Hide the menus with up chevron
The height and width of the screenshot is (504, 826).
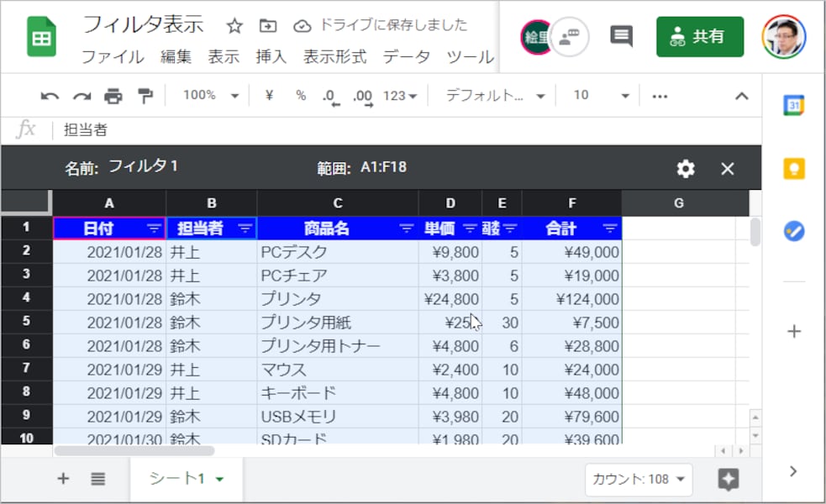742,96
